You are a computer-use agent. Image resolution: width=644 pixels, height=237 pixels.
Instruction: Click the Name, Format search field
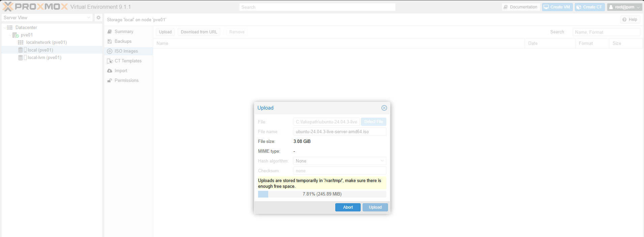(606, 32)
